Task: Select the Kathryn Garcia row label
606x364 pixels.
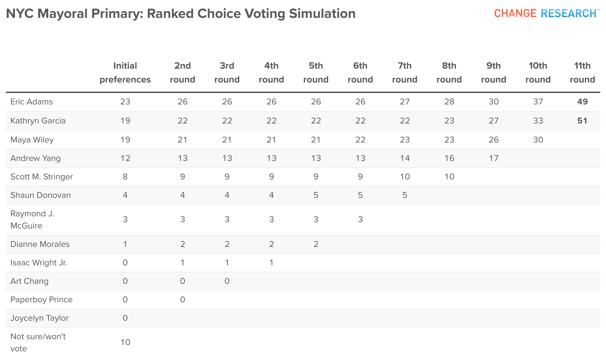Action: click(x=38, y=121)
